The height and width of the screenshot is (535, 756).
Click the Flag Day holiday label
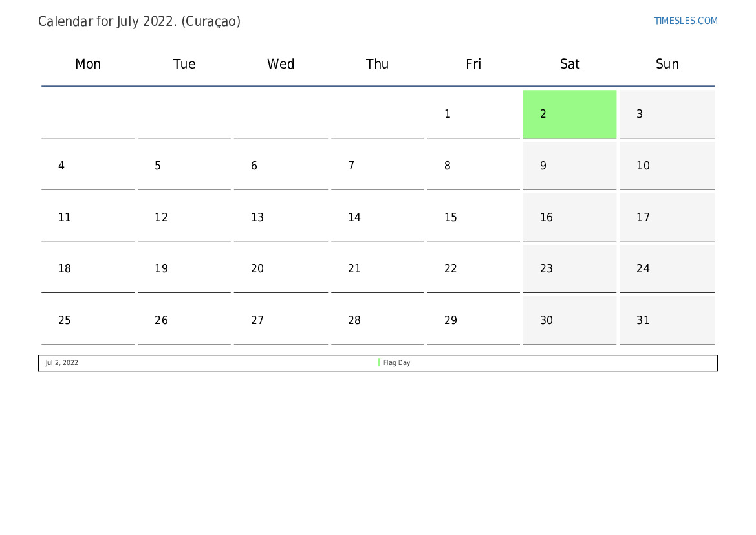(396, 362)
